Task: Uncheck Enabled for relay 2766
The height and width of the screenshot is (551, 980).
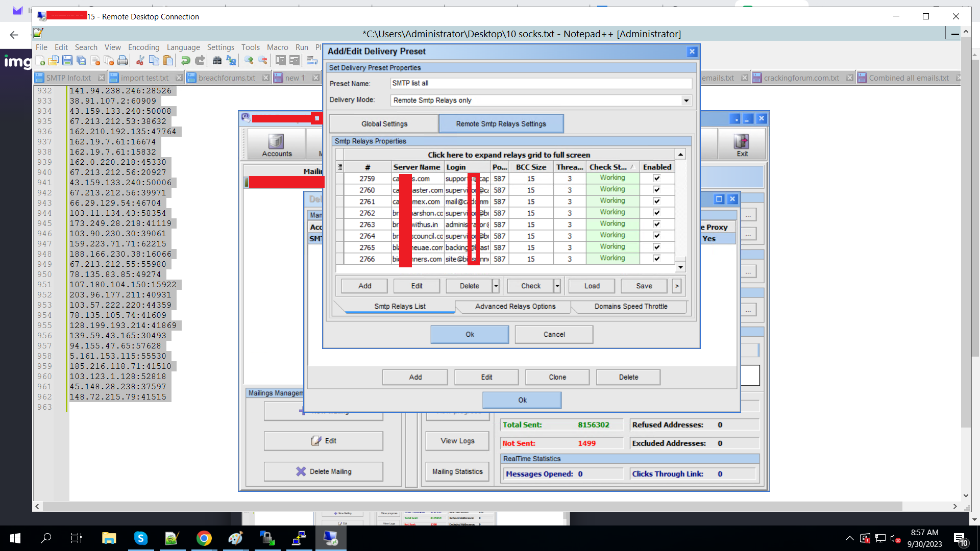Action: click(x=657, y=259)
